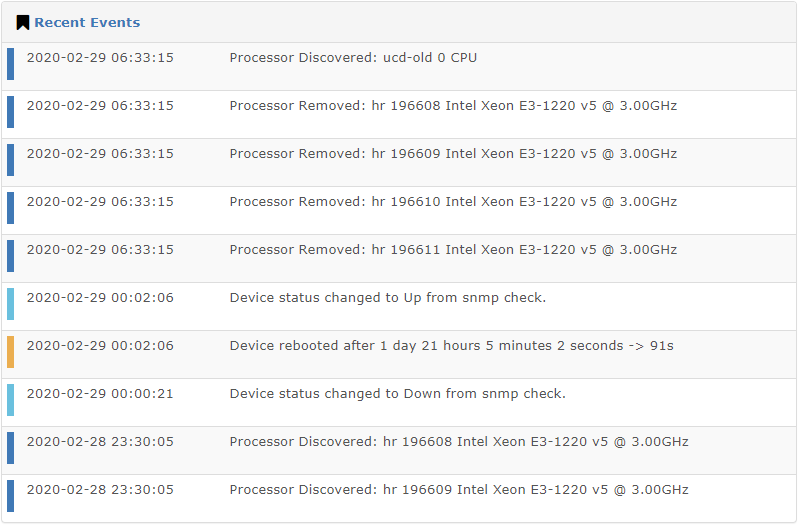Click Device status changed to Down message
799x525 pixels.
(397, 393)
